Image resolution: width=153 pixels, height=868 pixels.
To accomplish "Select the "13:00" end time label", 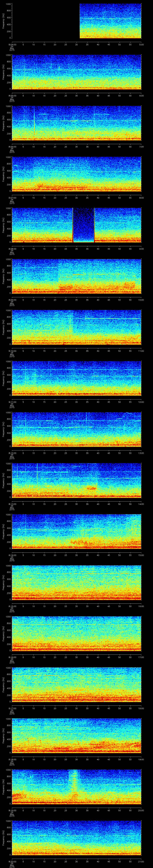I will (x=141, y=453).
